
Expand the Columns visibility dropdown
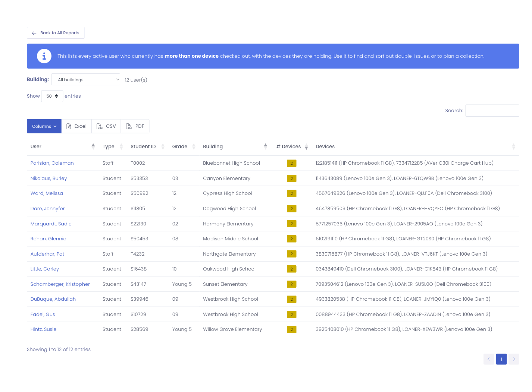pos(44,126)
